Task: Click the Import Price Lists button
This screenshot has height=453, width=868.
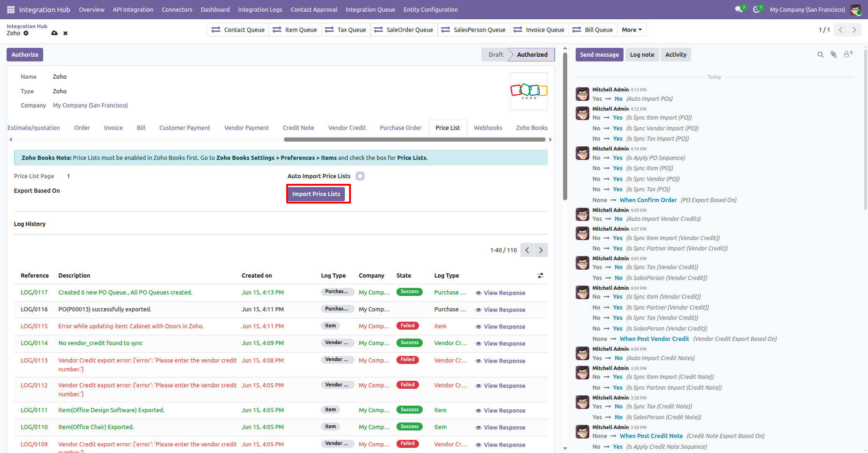Action: pos(316,194)
